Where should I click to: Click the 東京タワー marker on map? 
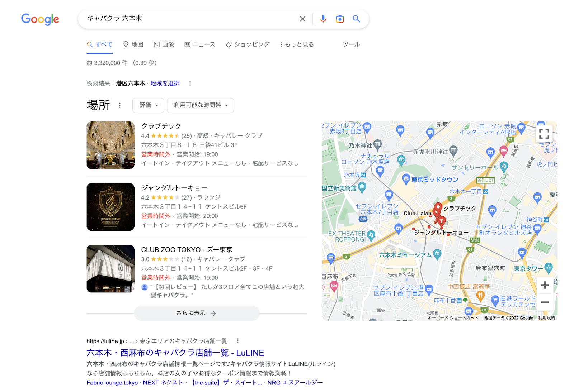point(548,268)
